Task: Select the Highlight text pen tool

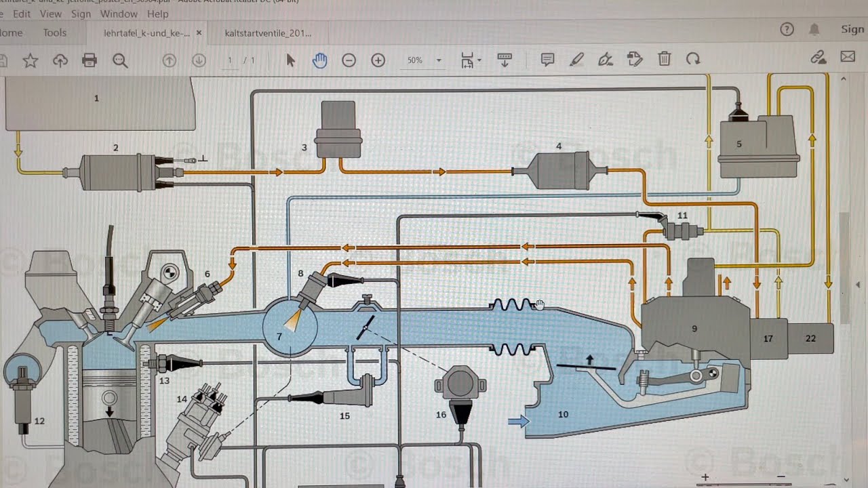Action: (x=576, y=60)
